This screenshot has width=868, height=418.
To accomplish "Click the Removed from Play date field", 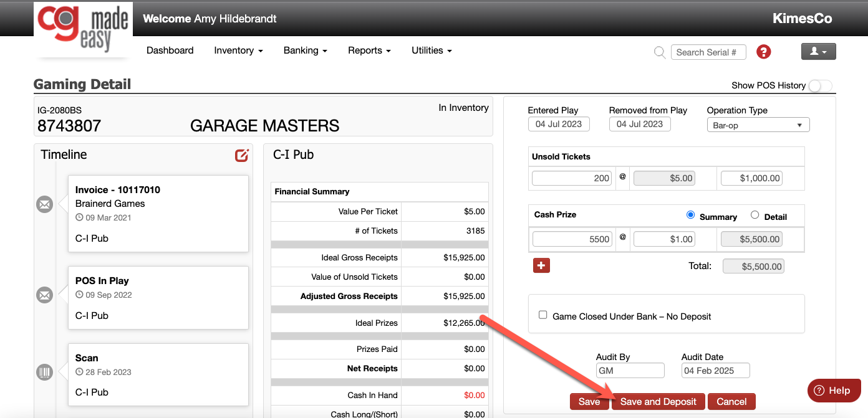I will click(x=640, y=124).
